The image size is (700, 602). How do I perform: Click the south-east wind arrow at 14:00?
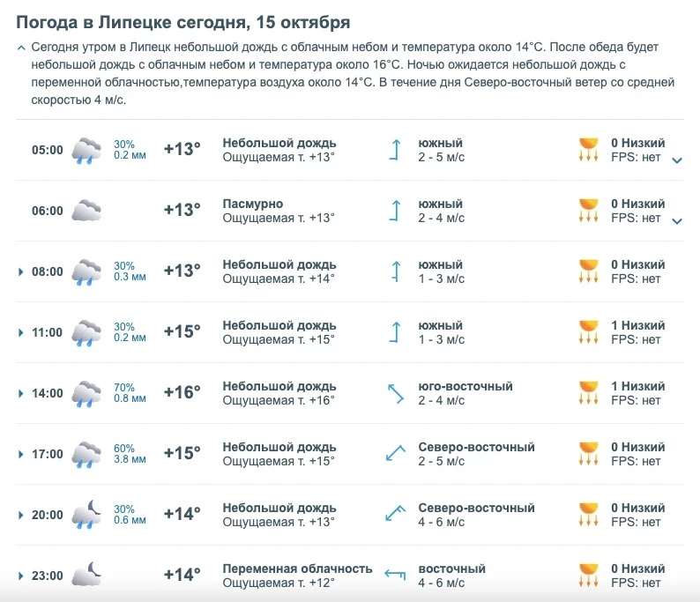click(x=396, y=393)
